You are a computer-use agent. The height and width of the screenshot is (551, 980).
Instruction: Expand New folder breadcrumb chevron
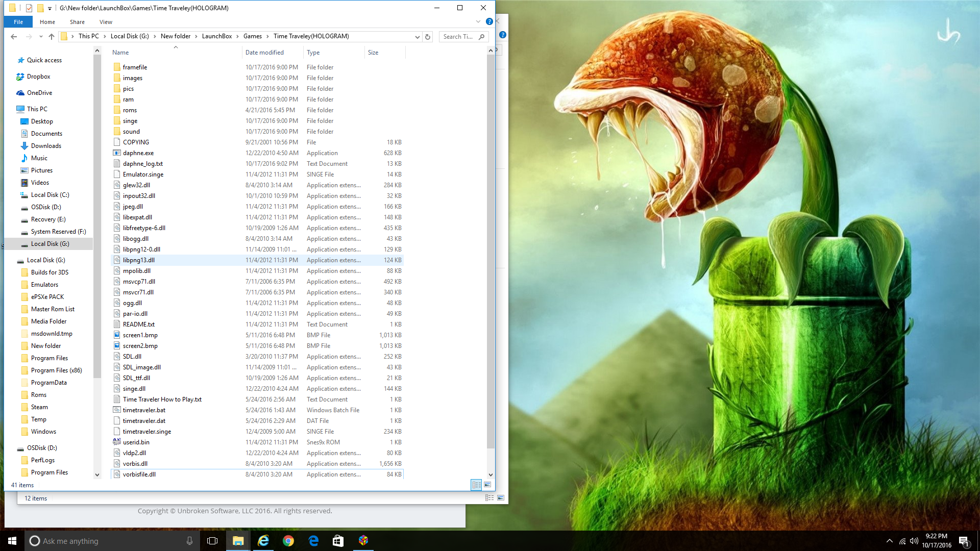point(196,37)
